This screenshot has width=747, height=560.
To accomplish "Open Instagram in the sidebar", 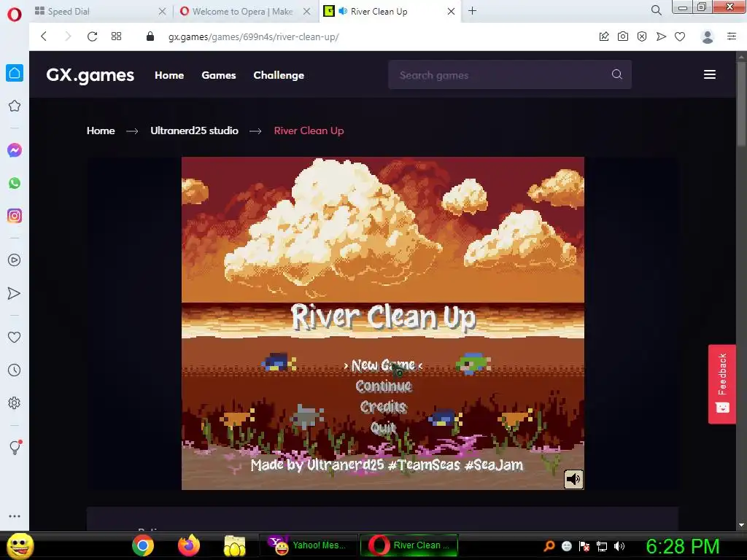I will point(15,216).
